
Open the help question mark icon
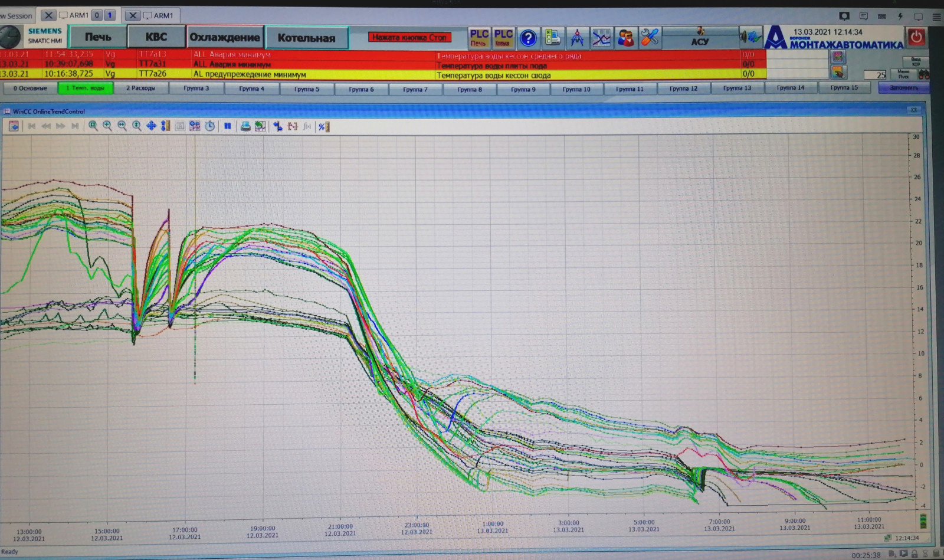tap(528, 38)
